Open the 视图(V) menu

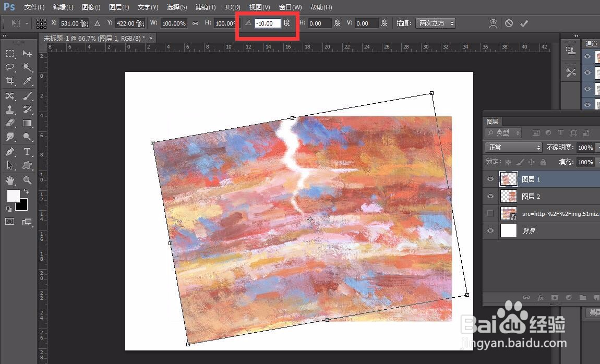coord(259,7)
